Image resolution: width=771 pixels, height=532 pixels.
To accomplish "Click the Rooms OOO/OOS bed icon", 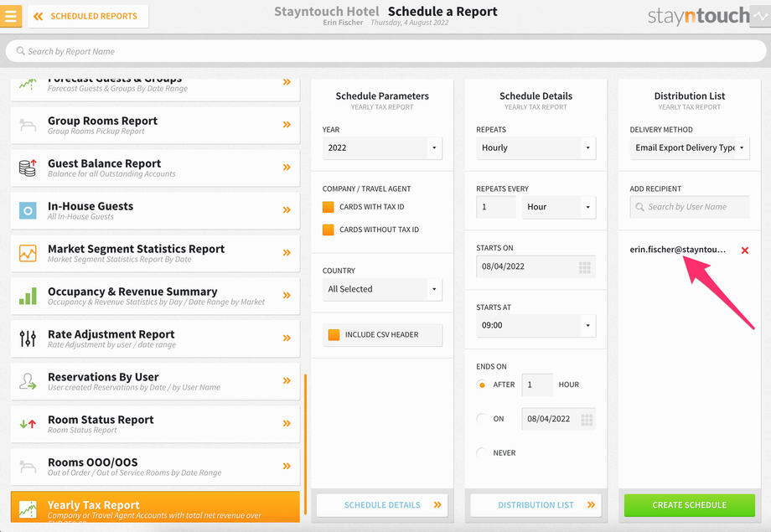I will pos(28,466).
